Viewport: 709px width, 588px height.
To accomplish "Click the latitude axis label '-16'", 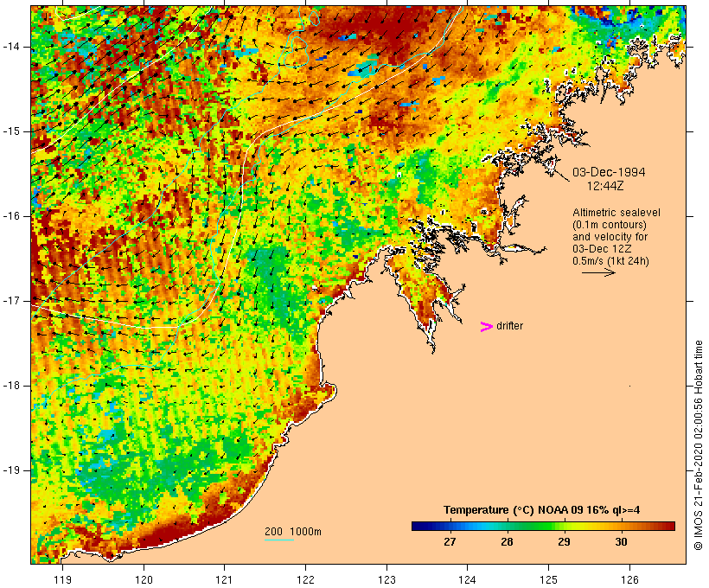I will (11, 216).
